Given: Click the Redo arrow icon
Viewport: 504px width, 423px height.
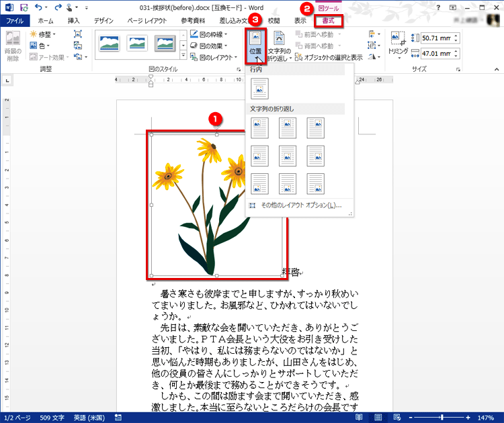Looking at the screenshot, I should point(58,7).
